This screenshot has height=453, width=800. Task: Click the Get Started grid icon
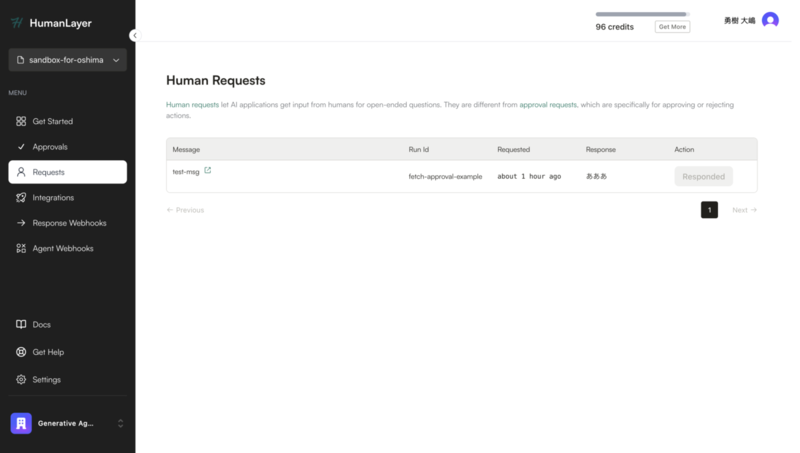click(21, 121)
